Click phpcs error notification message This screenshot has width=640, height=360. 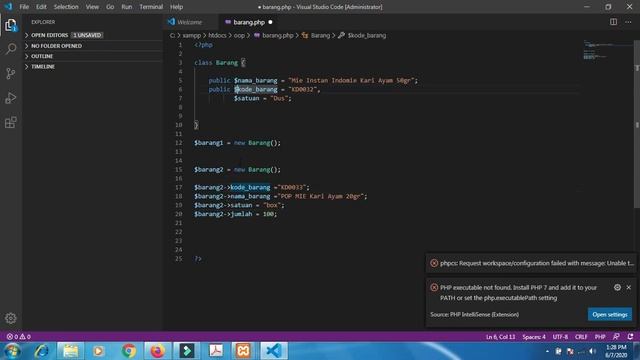(537, 263)
